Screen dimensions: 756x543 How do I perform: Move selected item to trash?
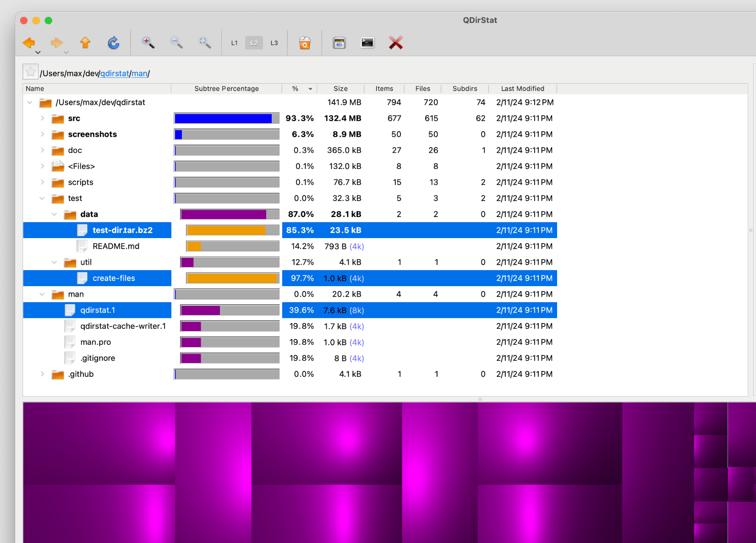point(305,43)
